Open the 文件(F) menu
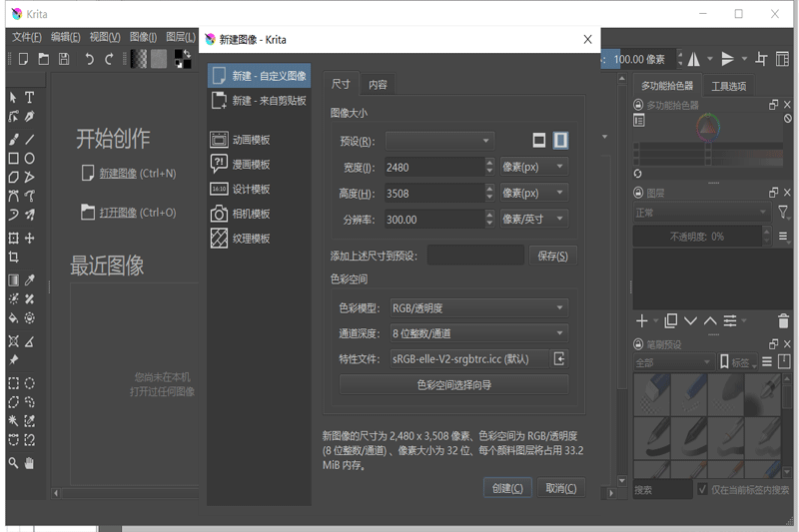 coord(27,37)
